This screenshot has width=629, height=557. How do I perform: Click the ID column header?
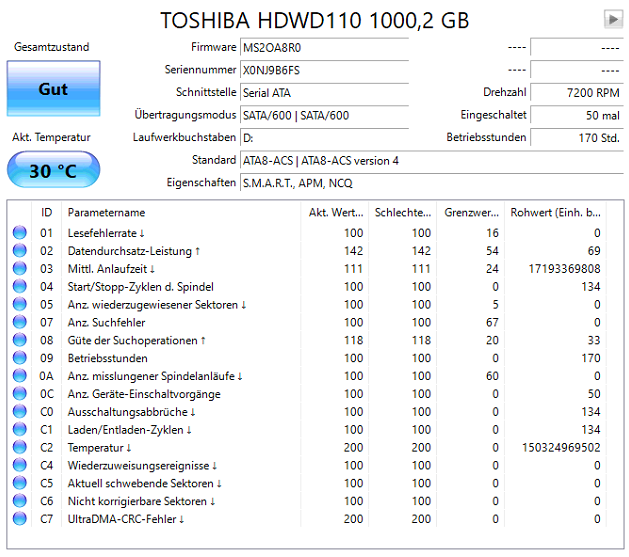pos(47,213)
